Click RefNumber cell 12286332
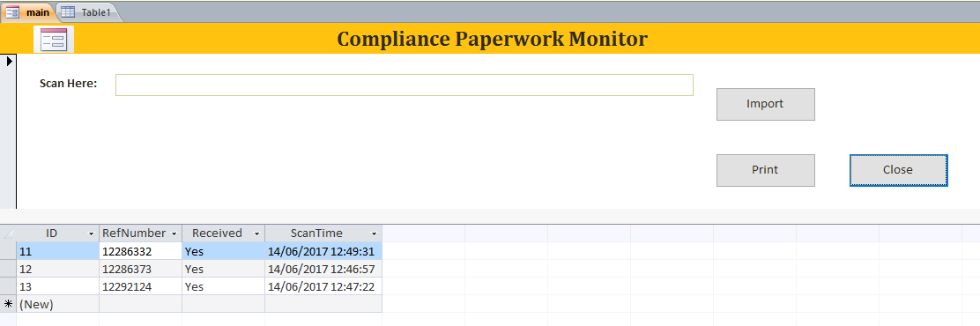The width and height of the screenshot is (980, 326). coord(141,251)
